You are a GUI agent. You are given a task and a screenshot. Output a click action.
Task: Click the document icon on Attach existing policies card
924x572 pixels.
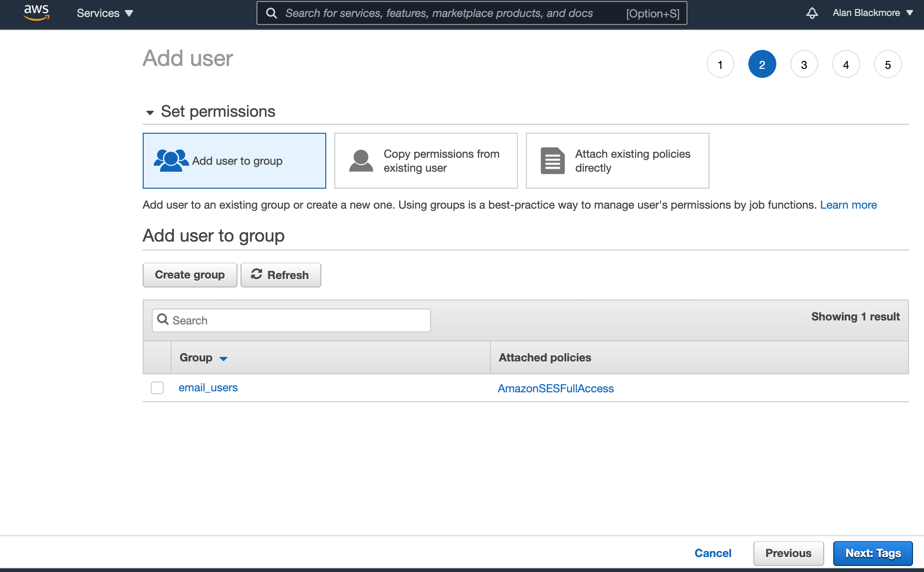[x=551, y=160]
